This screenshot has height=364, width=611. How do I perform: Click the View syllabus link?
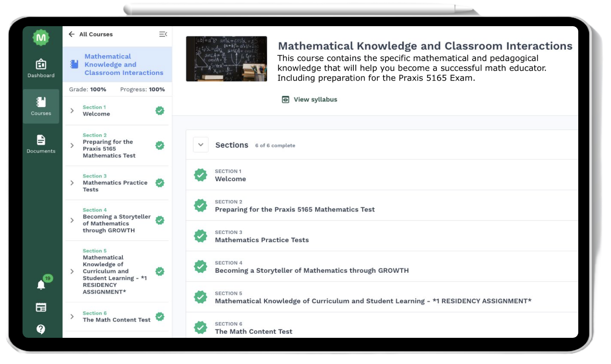315,99
